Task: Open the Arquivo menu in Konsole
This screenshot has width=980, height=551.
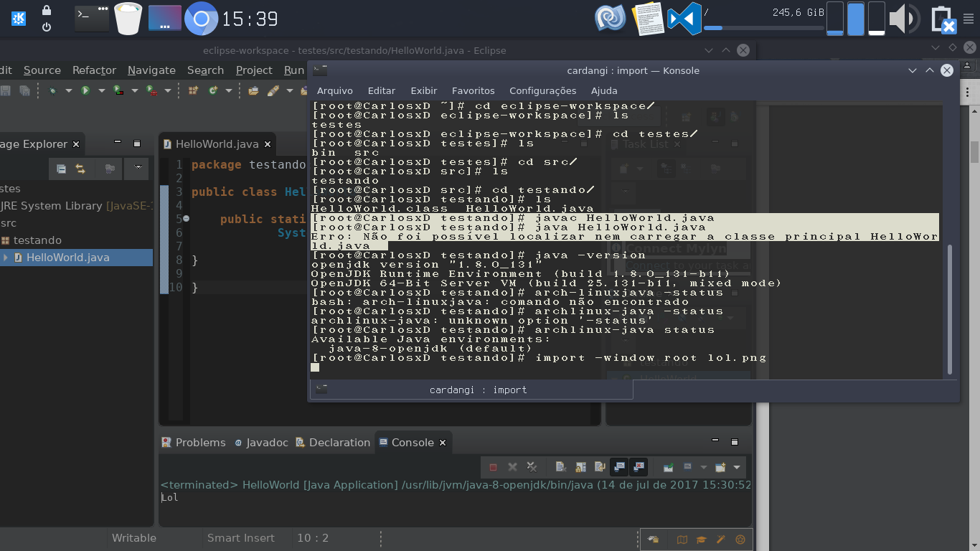Action: (x=335, y=90)
